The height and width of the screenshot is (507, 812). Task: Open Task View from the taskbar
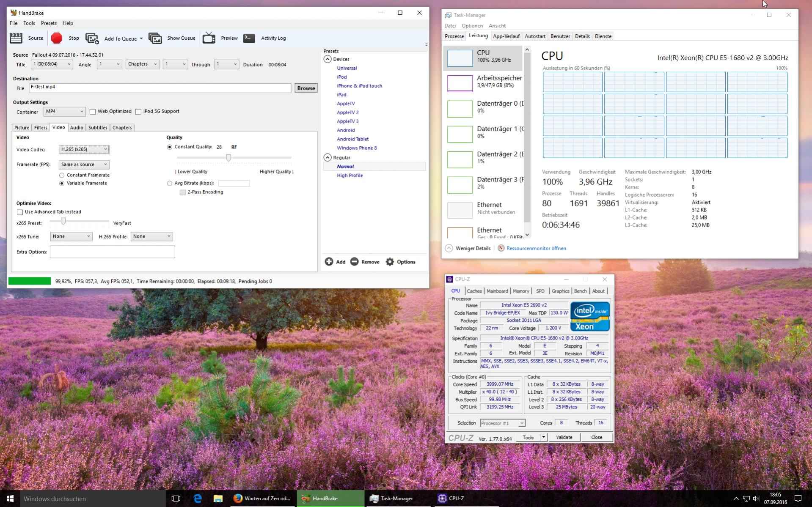(176, 499)
